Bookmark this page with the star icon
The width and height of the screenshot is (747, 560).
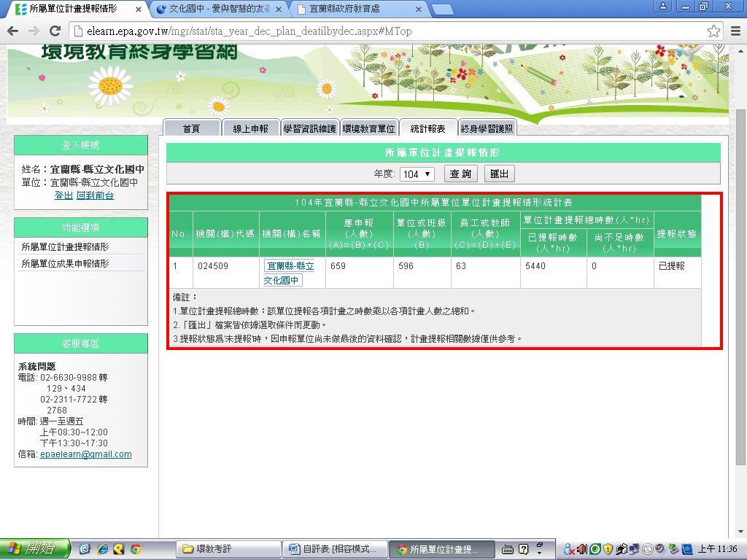tap(713, 31)
